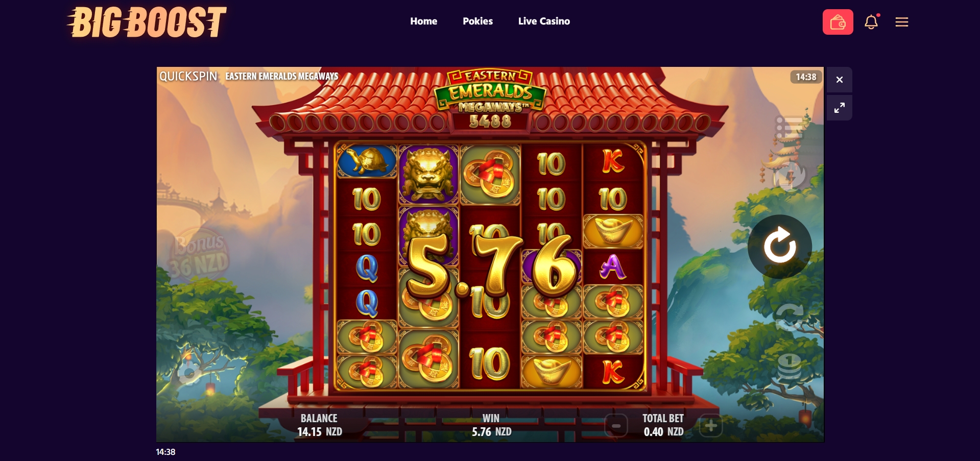Toggle the lightning fast play mode
Viewport: 980px width, 461px height.
point(789,176)
